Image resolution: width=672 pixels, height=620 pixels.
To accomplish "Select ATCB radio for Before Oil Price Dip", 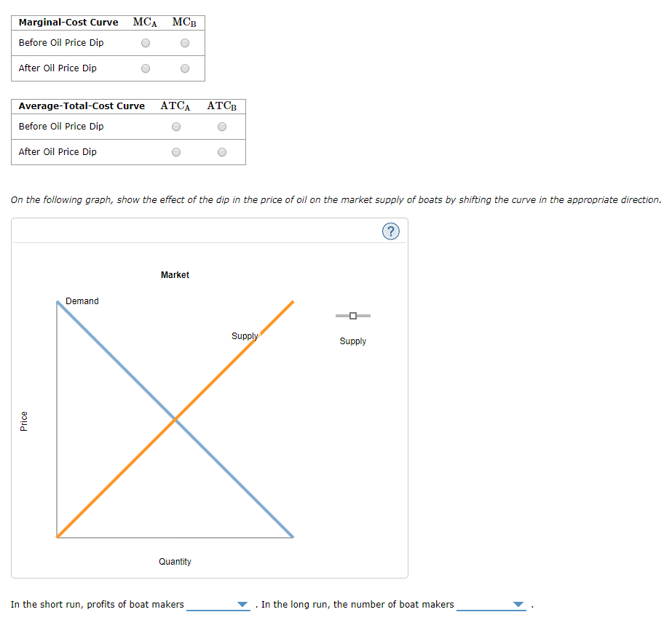I will click(x=221, y=126).
